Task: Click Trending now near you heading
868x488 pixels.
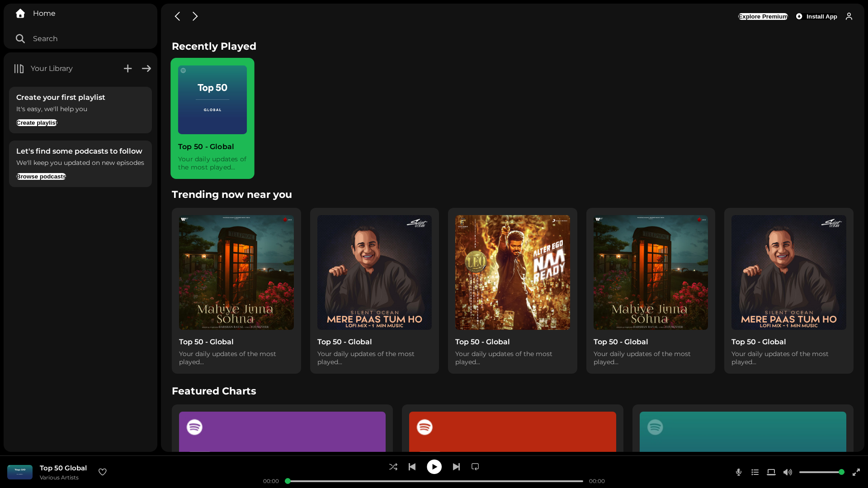Action: click(x=232, y=194)
